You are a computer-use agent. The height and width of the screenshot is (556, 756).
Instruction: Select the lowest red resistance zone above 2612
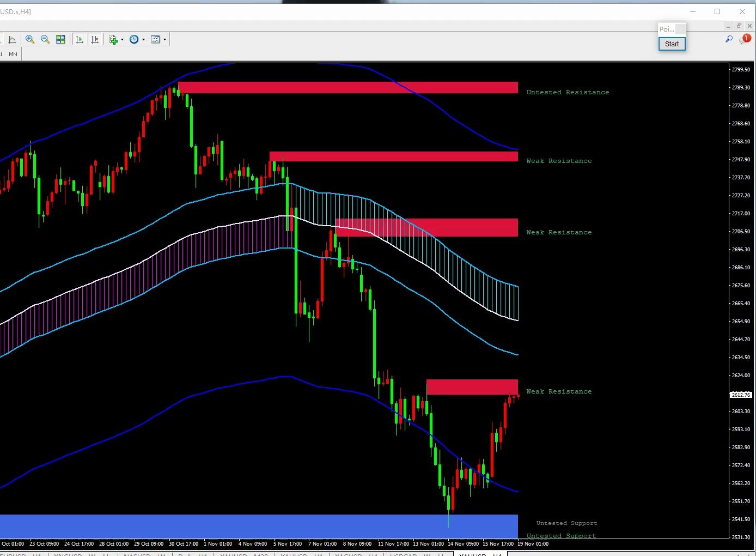pyautogui.click(x=472, y=387)
